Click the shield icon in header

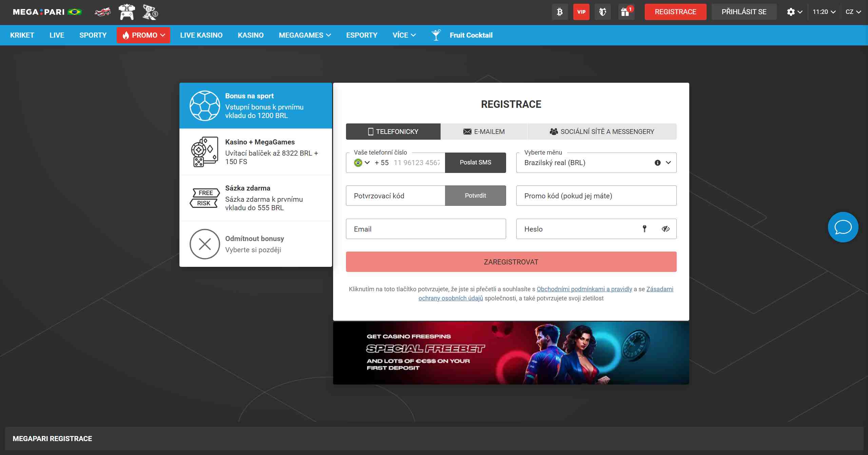(x=603, y=12)
